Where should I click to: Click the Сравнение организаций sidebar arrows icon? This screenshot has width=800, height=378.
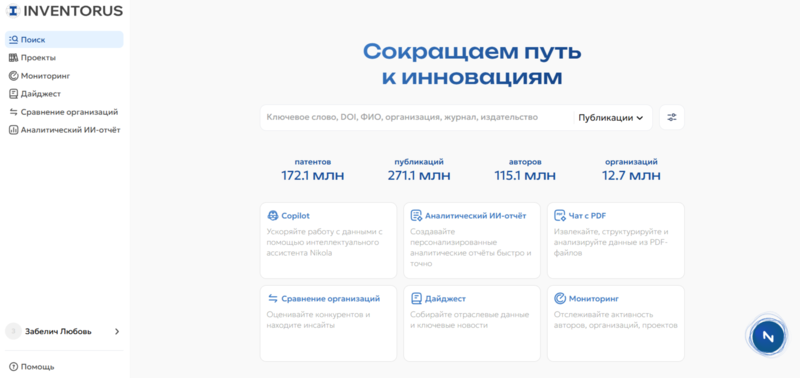coord(14,112)
